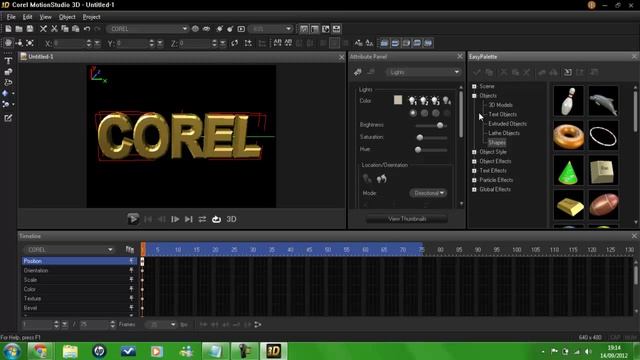Open Windows Explorer from the taskbar
This screenshot has width=640, height=360.
(x=70, y=351)
